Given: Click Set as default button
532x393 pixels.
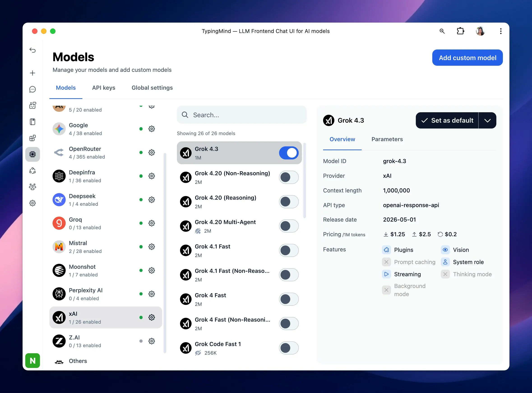Looking at the screenshot, I should [447, 120].
